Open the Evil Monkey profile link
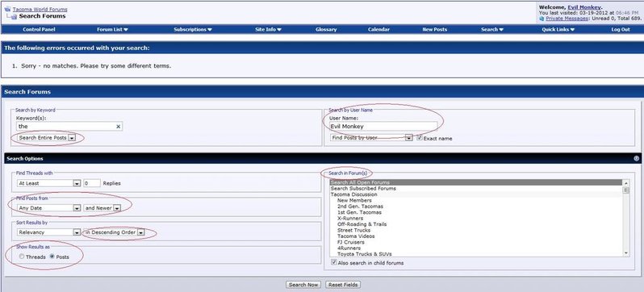The width and height of the screenshot is (644, 292). (584, 7)
